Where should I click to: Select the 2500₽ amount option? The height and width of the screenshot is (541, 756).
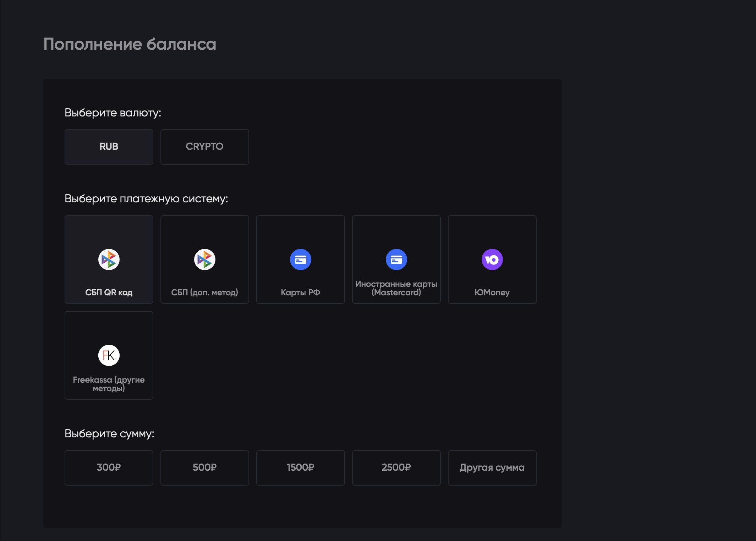click(x=396, y=468)
